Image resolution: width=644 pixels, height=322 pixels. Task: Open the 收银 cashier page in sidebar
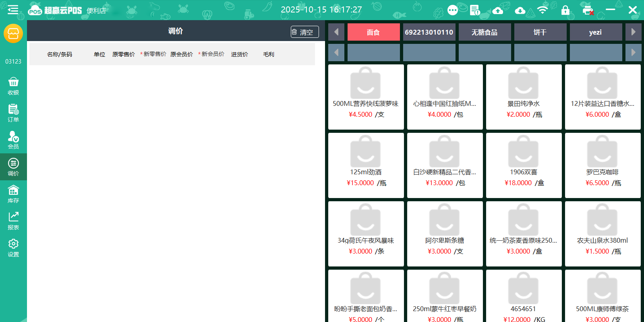[13, 86]
